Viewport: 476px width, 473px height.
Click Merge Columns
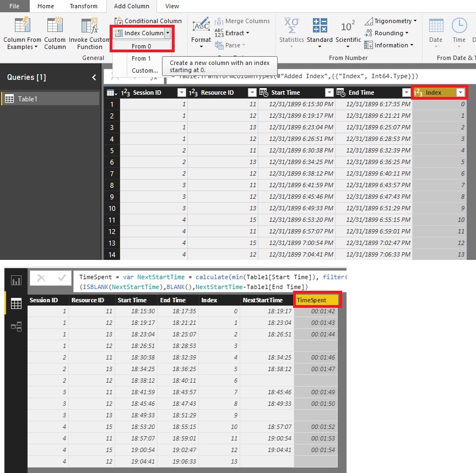242,21
